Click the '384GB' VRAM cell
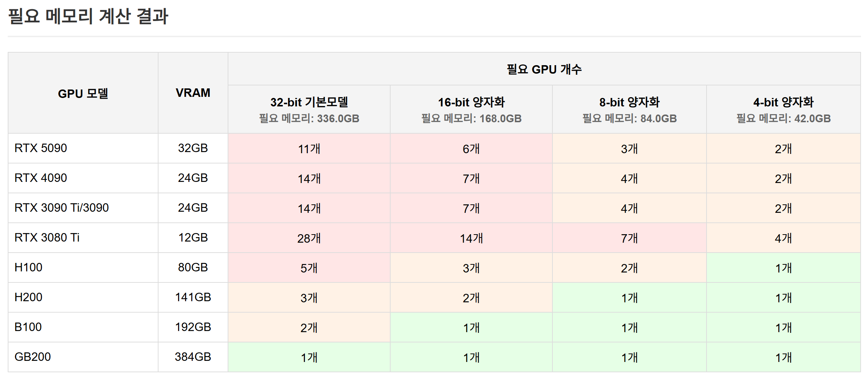The height and width of the screenshot is (380, 868). coord(193,357)
